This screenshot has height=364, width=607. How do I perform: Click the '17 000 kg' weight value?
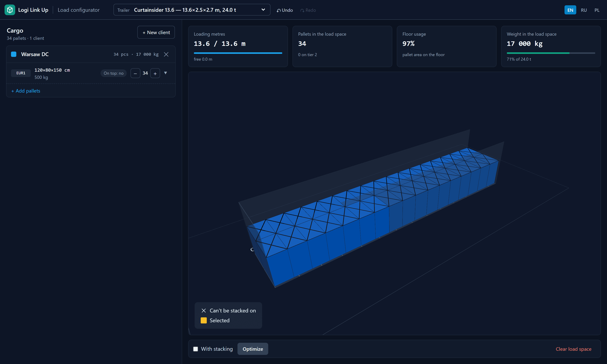[x=524, y=44]
